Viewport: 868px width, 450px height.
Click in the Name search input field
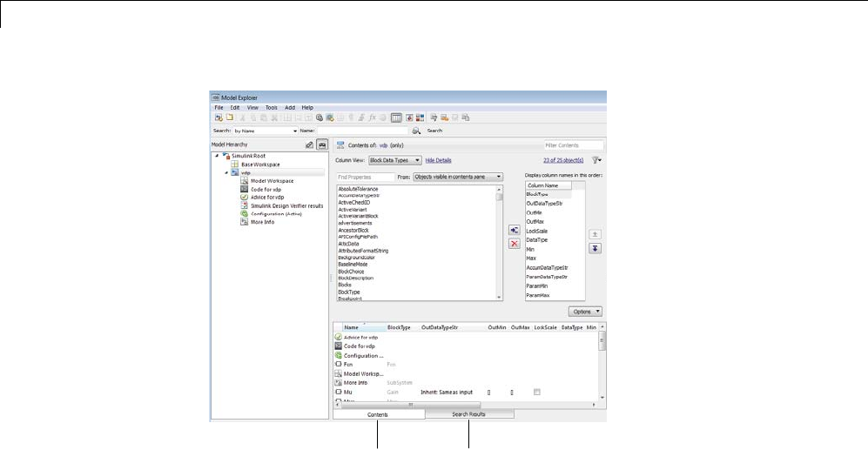coord(362,131)
